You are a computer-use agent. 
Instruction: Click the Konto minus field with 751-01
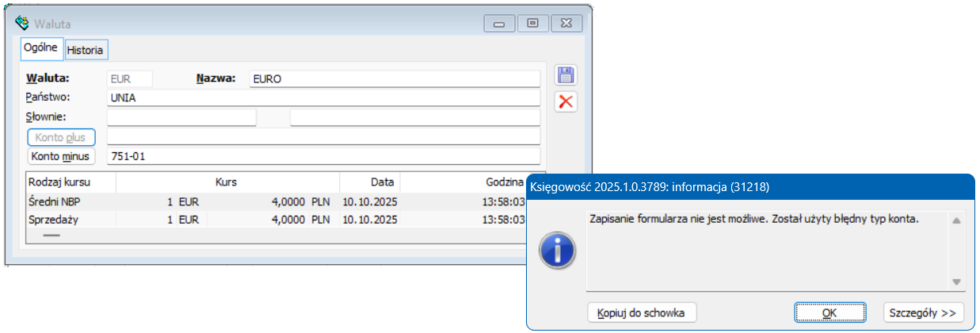[x=324, y=156]
